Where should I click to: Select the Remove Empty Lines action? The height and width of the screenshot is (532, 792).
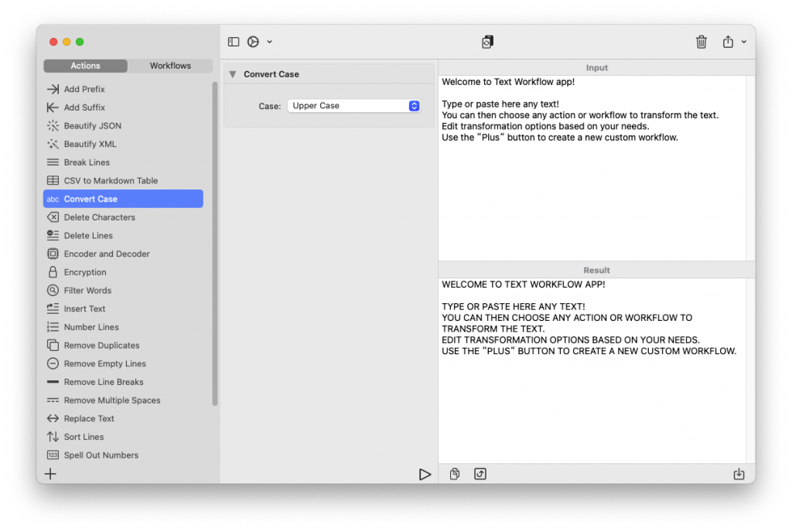coord(123,363)
